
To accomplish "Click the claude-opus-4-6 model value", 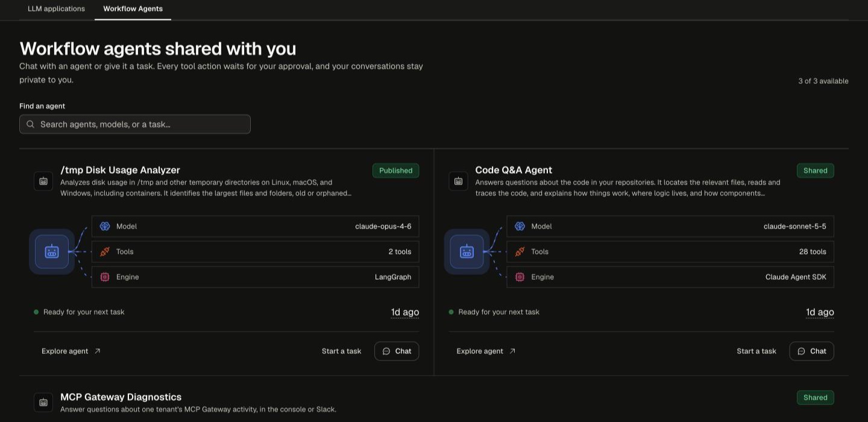I will pyautogui.click(x=383, y=226).
